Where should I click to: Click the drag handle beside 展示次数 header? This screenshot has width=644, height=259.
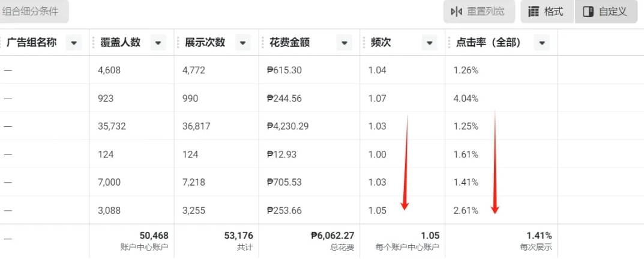click(178, 42)
